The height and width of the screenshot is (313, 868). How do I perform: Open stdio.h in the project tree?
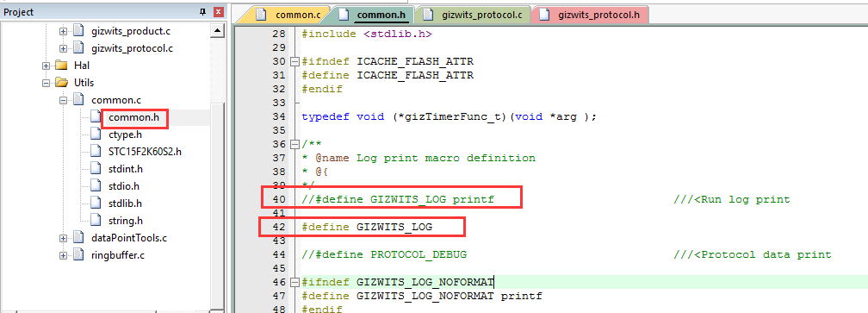(x=123, y=186)
